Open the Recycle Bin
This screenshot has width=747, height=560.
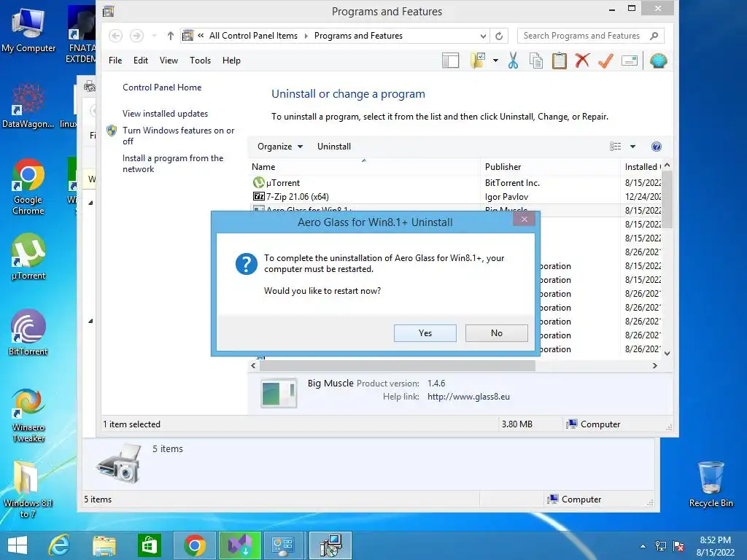[x=711, y=484]
